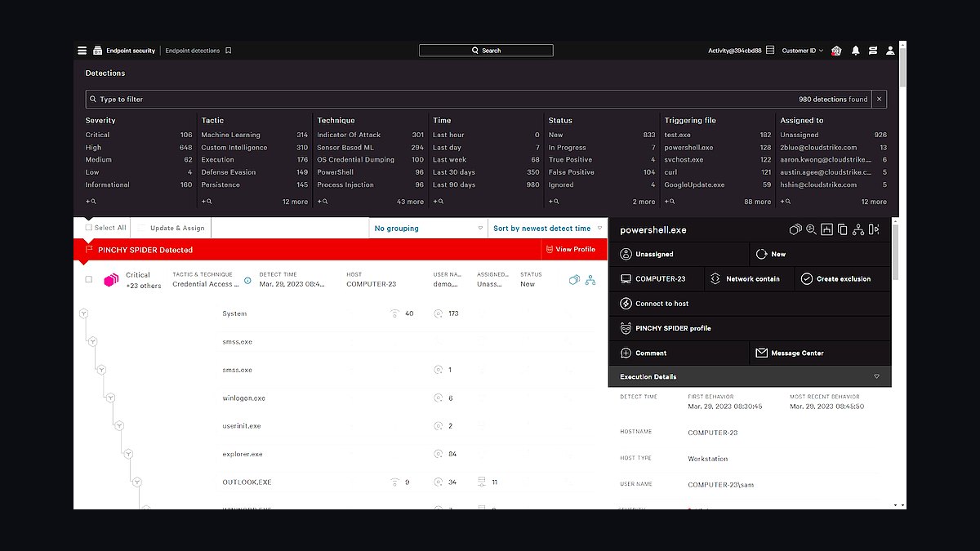Filter detections by Critical severity
The height and width of the screenshot is (551, 980).
pos(139,135)
